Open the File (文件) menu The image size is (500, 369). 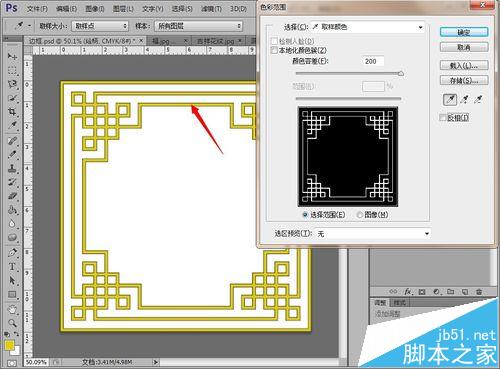(x=37, y=9)
